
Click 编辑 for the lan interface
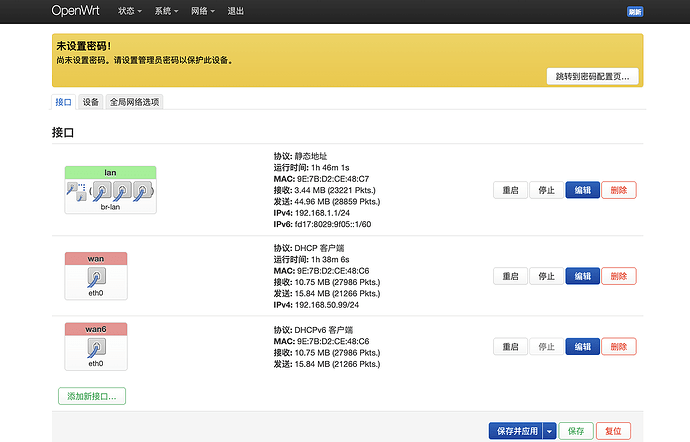pos(582,190)
